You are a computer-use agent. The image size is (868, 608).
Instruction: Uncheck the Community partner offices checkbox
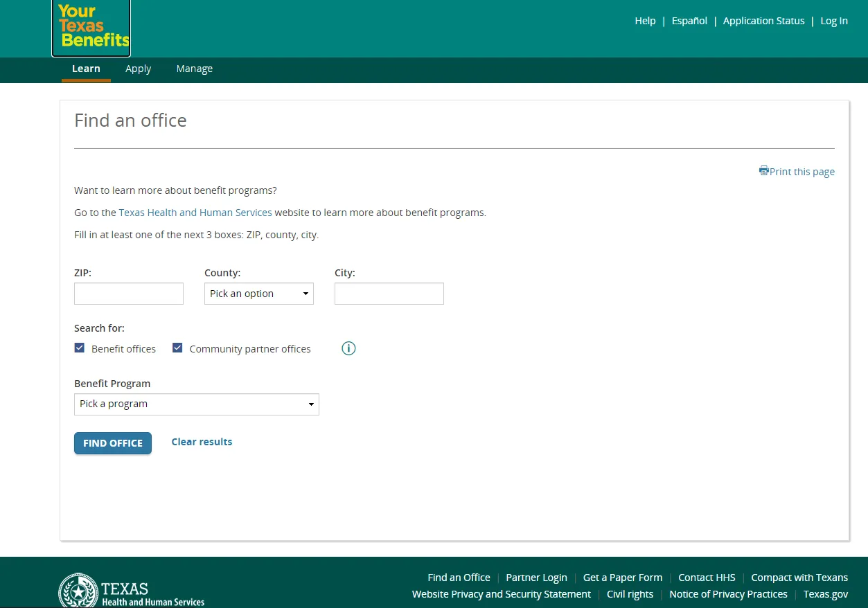[x=177, y=348]
